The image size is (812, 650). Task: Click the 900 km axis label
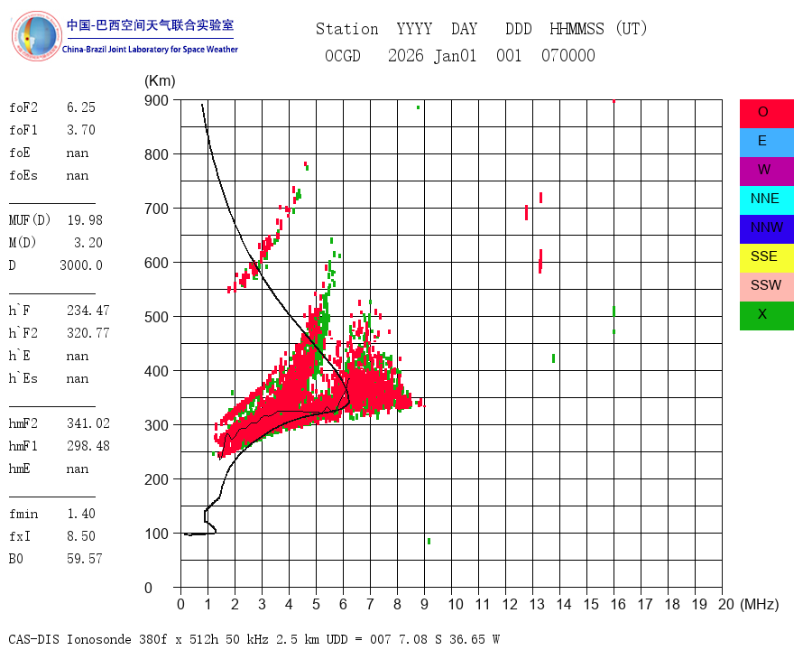[x=156, y=100]
